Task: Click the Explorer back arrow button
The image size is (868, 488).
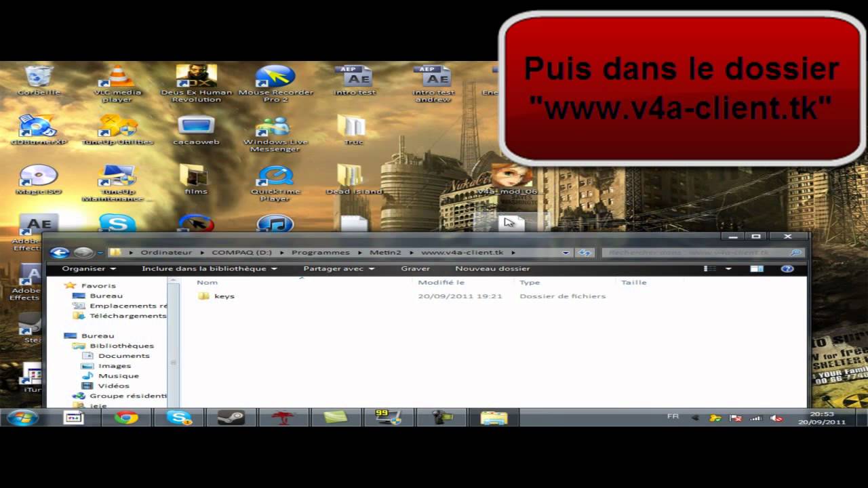Action: (x=60, y=252)
